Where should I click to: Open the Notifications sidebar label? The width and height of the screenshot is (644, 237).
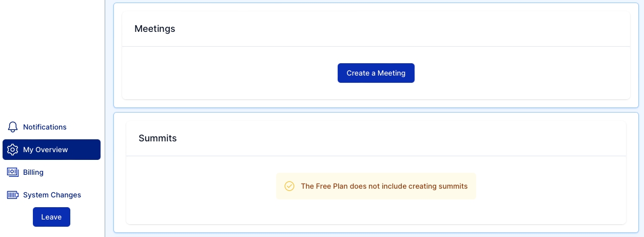tap(45, 127)
